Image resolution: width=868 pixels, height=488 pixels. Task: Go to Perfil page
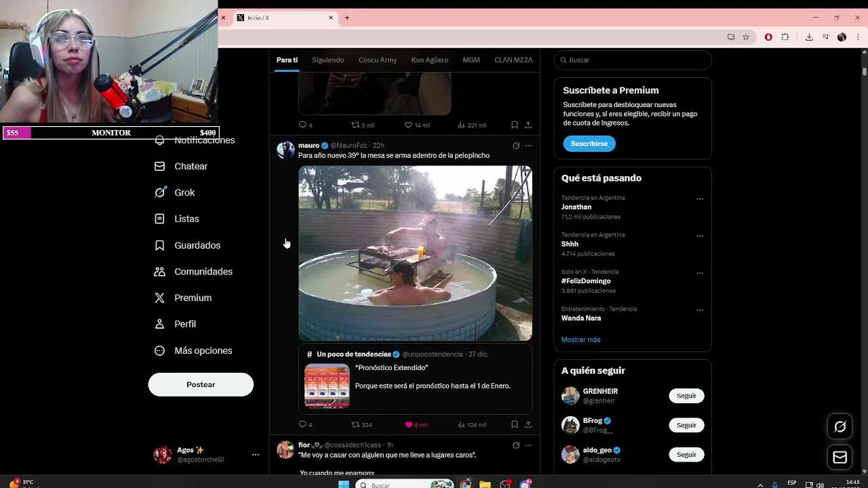pos(175,324)
